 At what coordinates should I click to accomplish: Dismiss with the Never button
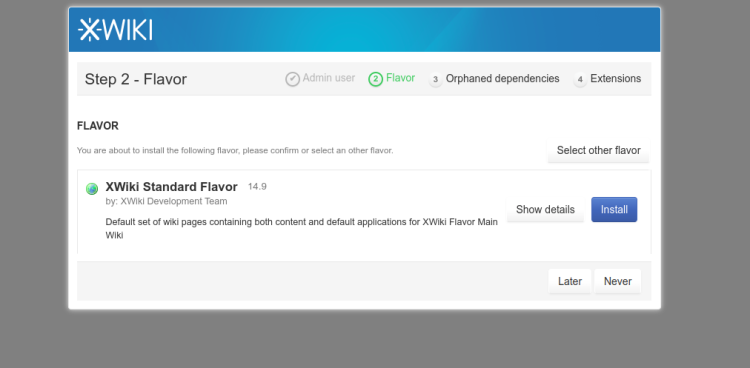pos(618,281)
